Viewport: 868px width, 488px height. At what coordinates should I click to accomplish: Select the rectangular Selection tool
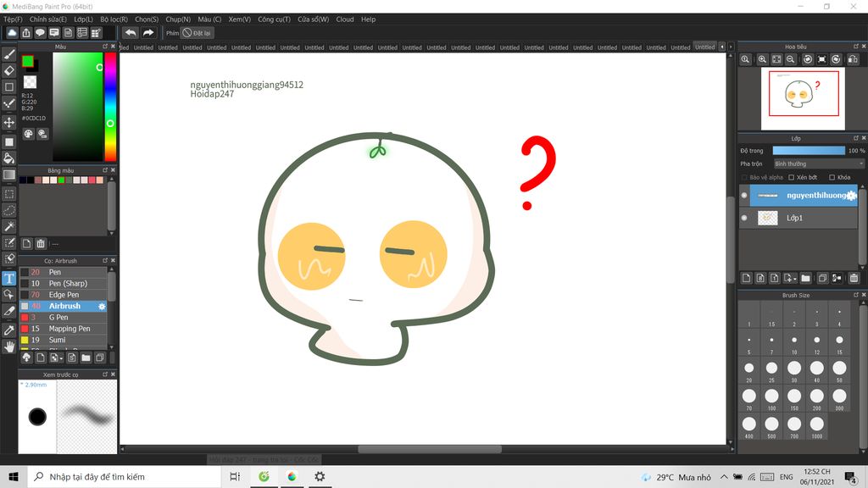pyautogui.click(x=8, y=194)
